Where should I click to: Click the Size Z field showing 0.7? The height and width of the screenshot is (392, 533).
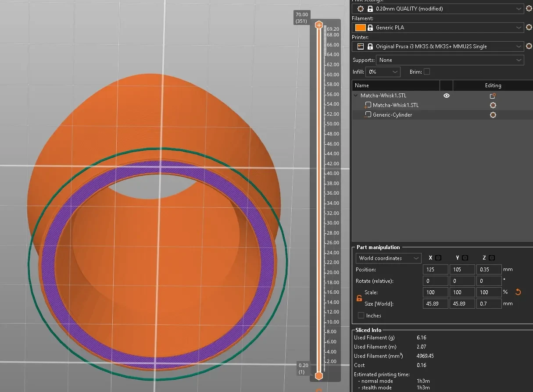(489, 303)
